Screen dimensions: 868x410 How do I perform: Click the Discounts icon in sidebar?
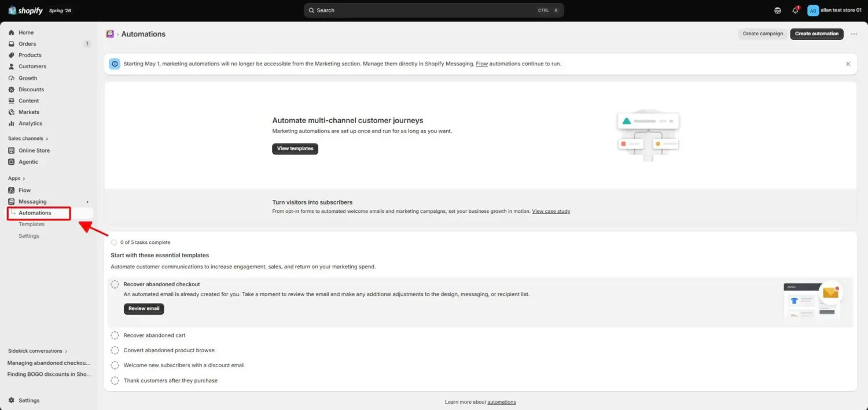[12, 90]
